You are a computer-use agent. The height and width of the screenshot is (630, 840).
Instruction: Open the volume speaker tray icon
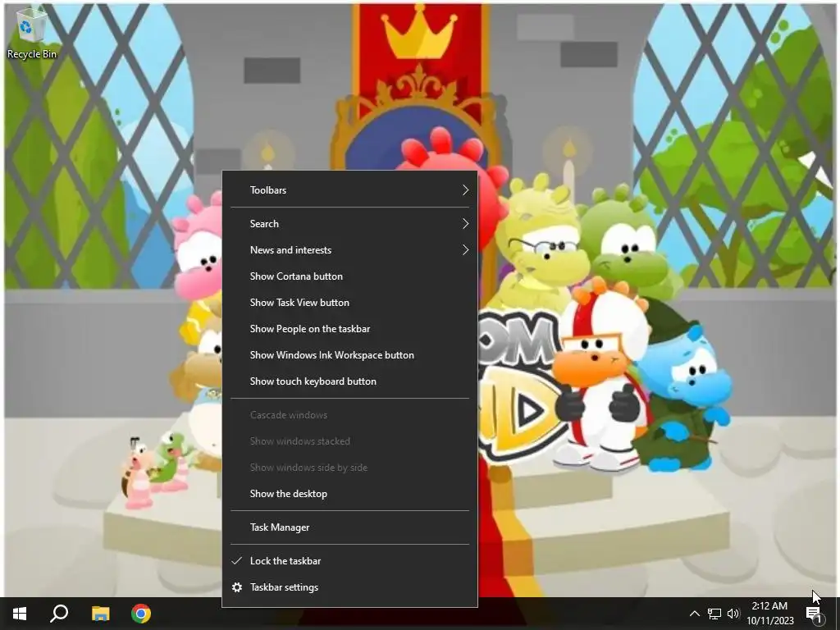point(733,614)
